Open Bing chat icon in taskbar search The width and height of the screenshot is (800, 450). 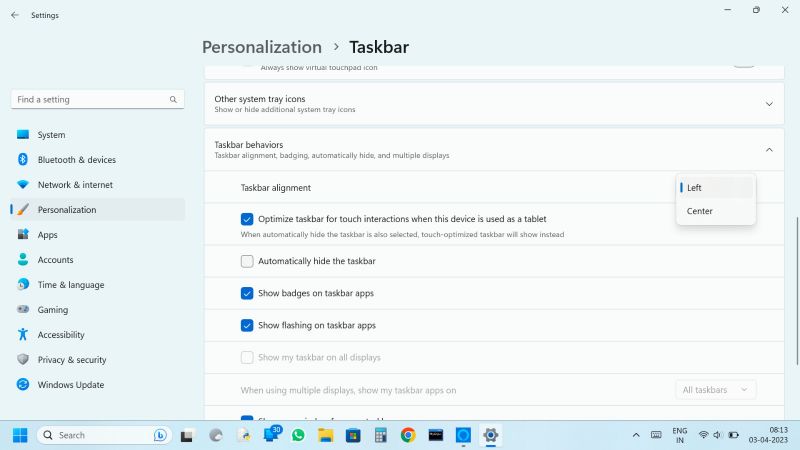(160, 435)
